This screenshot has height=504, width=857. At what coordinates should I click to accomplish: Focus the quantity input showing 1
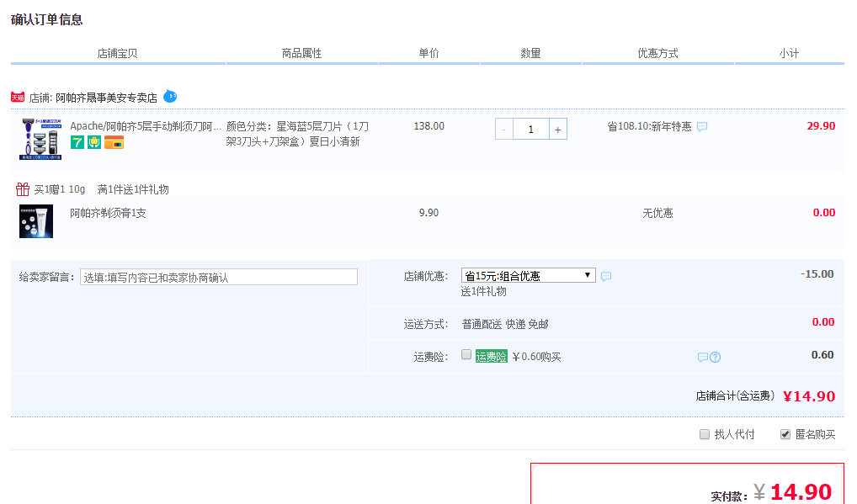pyautogui.click(x=530, y=130)
